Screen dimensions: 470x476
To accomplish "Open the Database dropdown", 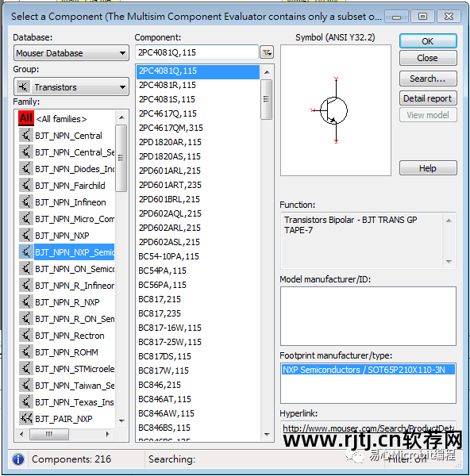I will point(71,53).
